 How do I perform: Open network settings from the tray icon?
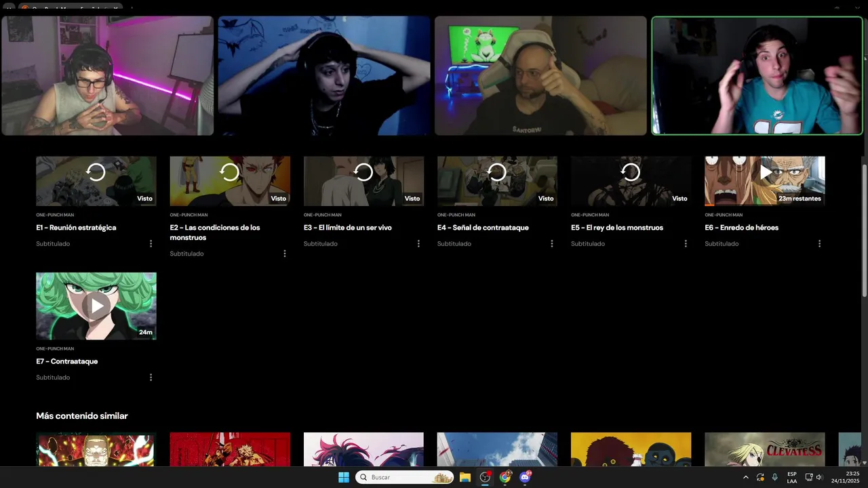809,477
